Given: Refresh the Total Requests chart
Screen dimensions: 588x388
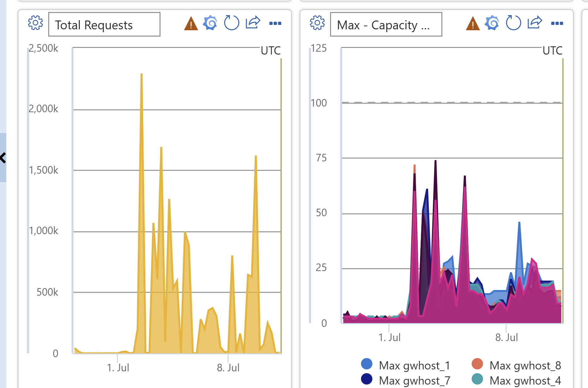Looking at the screenshot, I should point(232,23).
